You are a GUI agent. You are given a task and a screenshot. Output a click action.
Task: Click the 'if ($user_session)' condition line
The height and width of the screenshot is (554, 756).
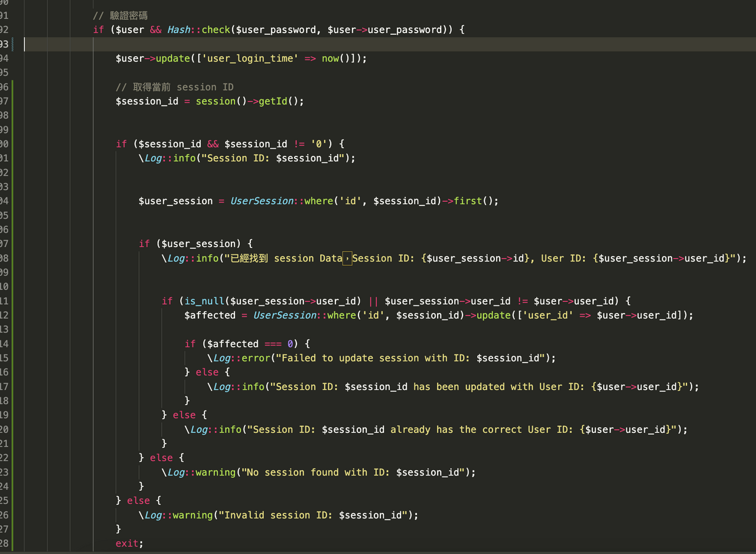pyautogui.click(x=196, y=243)
